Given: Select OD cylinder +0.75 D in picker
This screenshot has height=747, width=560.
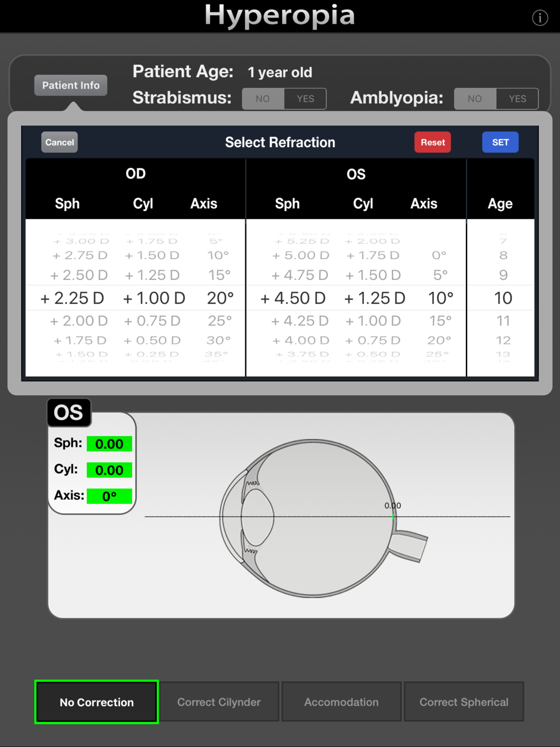Looking at the screenshot, I should pyautogui.click(x=152, y=321).
